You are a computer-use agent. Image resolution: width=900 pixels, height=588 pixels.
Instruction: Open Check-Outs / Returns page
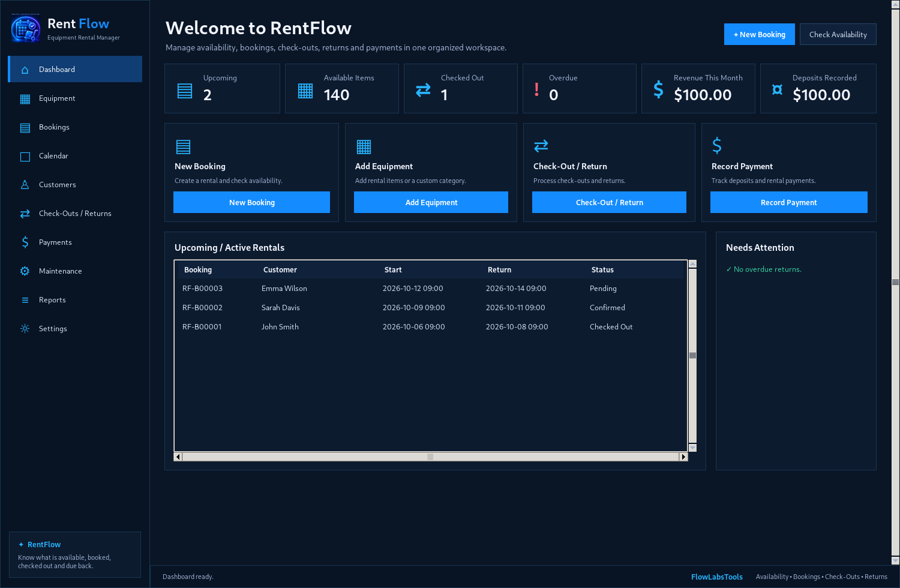pos(75,214)
